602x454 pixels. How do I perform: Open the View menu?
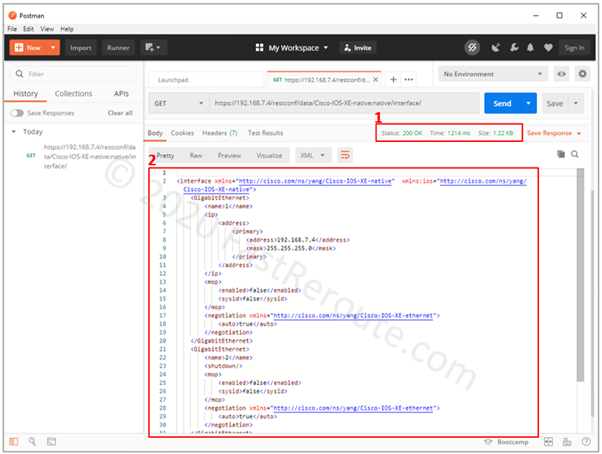[47, 29]
